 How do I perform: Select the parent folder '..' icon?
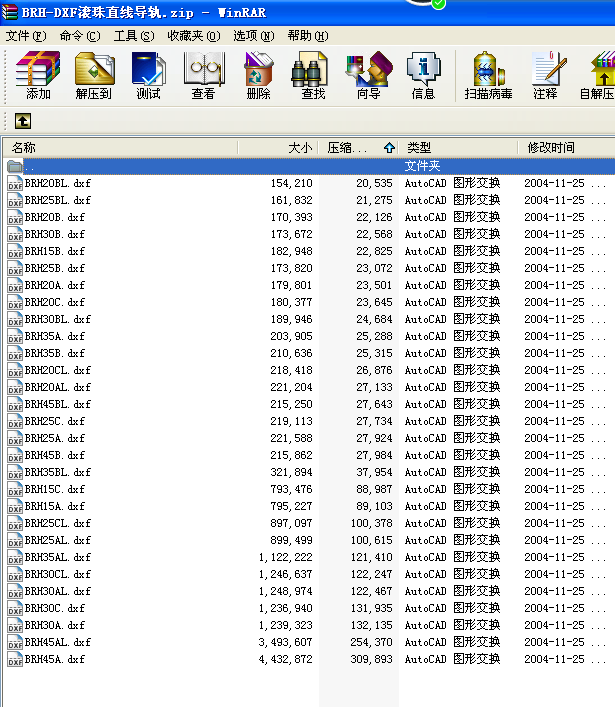[15, 166]
